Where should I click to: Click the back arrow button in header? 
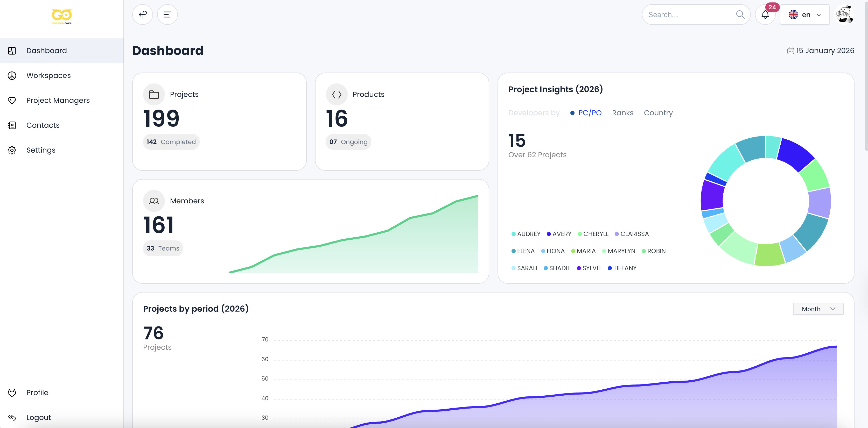(x=143, y=15)
